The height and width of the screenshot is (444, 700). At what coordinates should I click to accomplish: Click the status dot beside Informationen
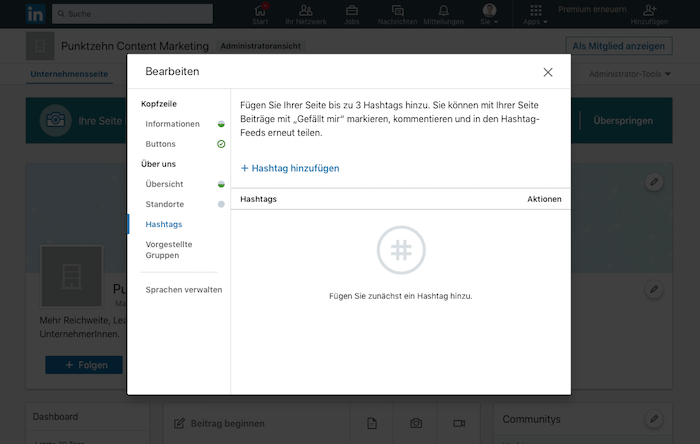coord(221,124)
